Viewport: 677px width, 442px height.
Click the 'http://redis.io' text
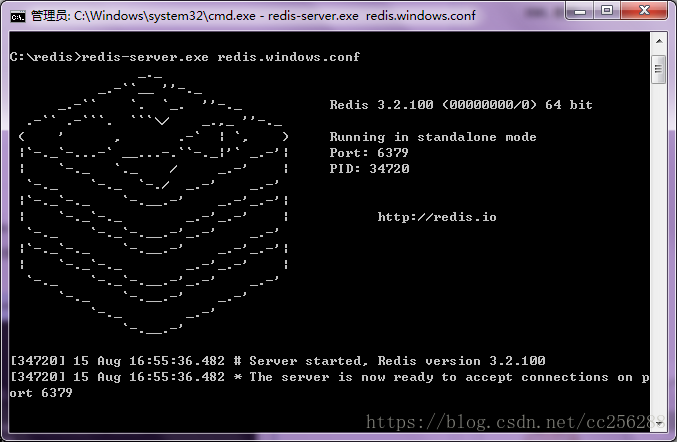coord(437,217)
